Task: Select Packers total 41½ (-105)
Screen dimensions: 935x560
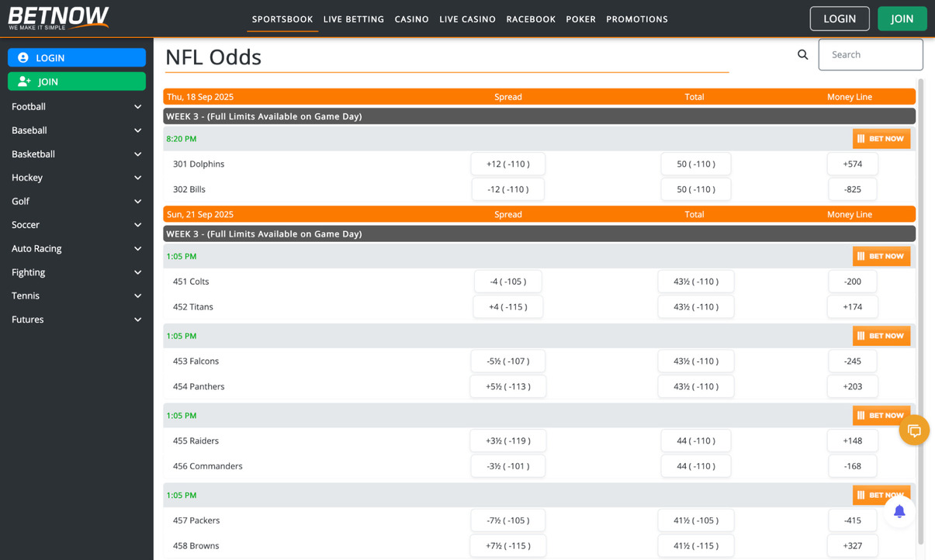Action: [x=696, y=520]
